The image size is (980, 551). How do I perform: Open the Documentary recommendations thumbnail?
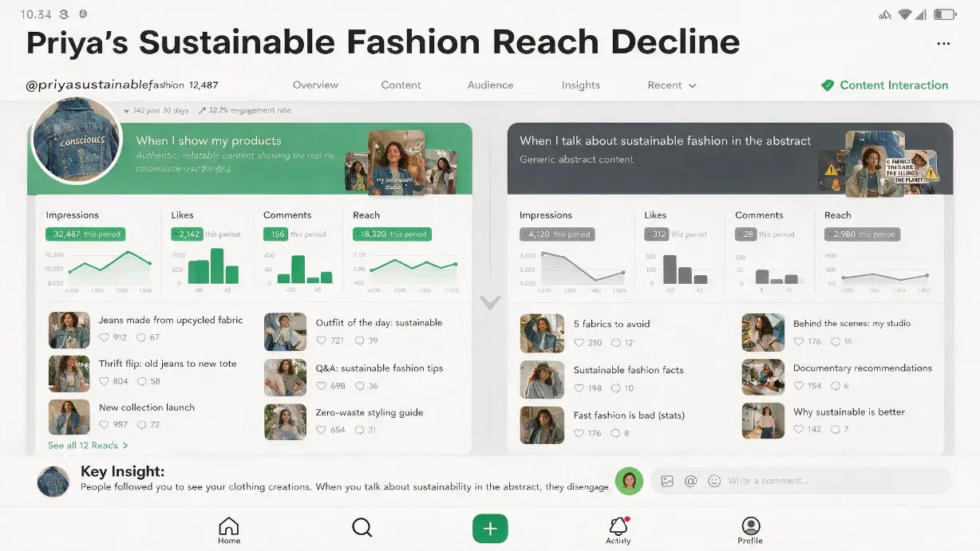tap(763, 377)
